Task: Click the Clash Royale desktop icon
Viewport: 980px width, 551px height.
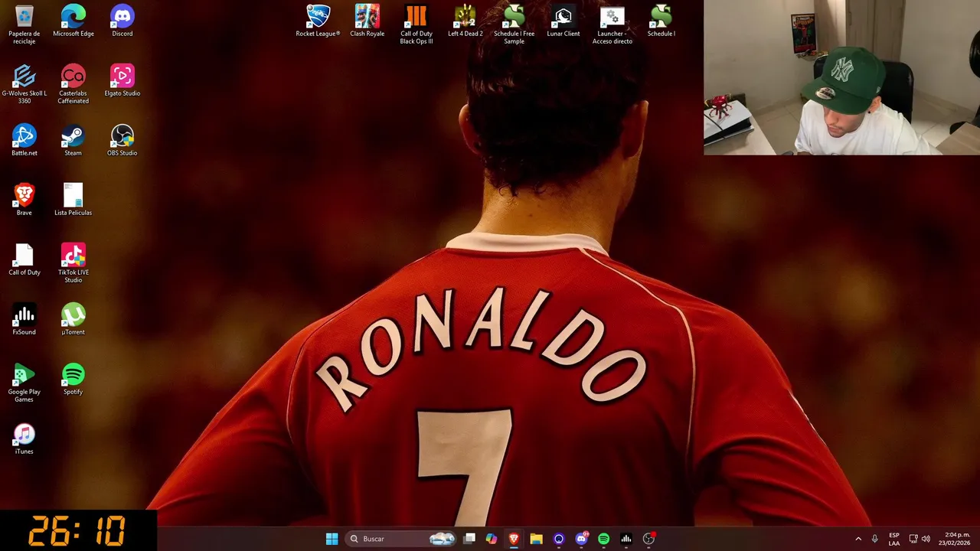Action: 367,21
